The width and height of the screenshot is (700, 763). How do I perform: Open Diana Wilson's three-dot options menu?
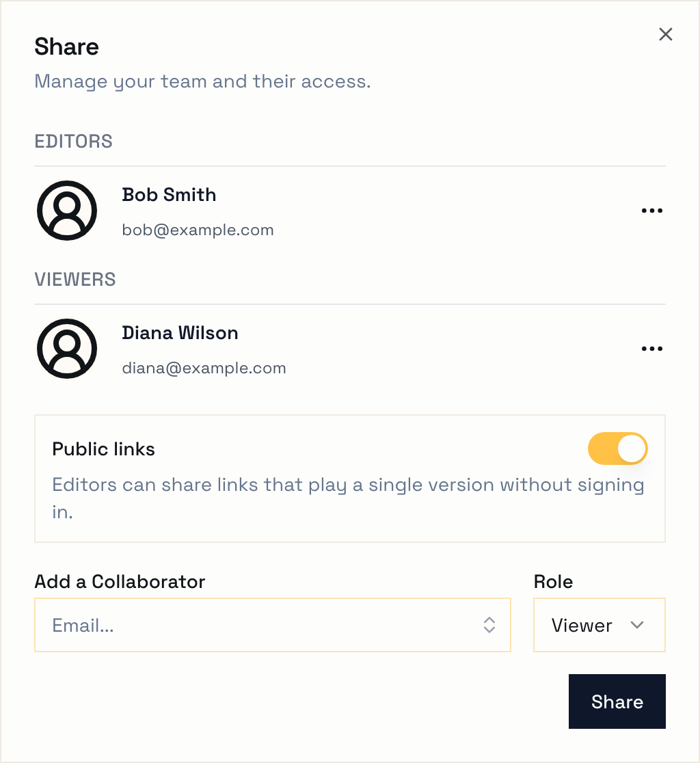(652, 349)
